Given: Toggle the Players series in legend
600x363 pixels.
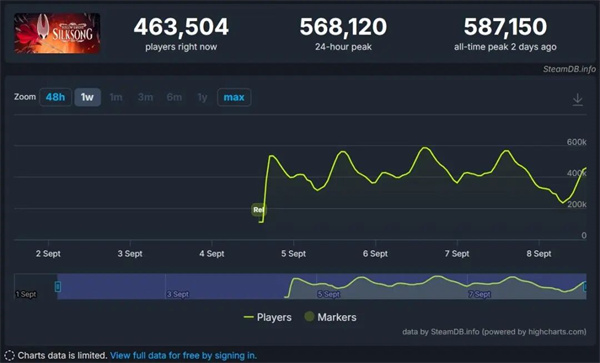Looking at the screenshot, I should (267, 317).
